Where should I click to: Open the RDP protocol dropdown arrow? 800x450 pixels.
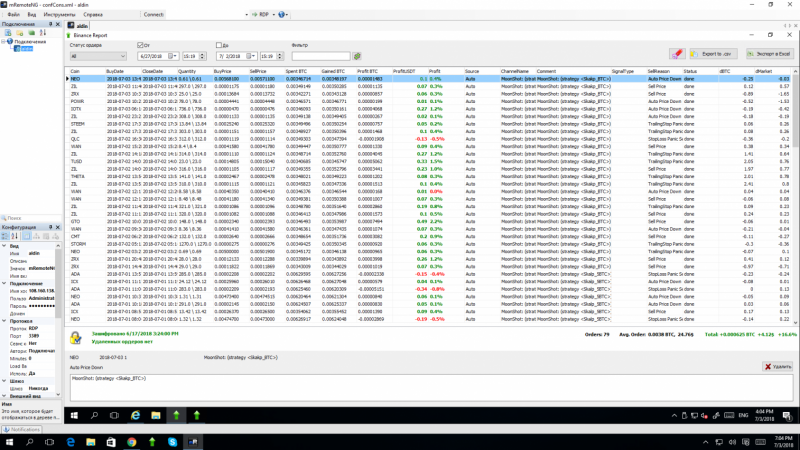click(x=273, y=15)
